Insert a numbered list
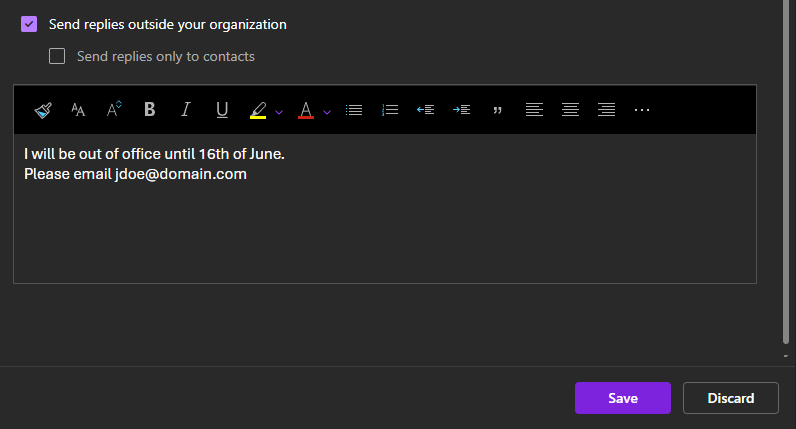This screenshot has height=429, width=796. 390,110
